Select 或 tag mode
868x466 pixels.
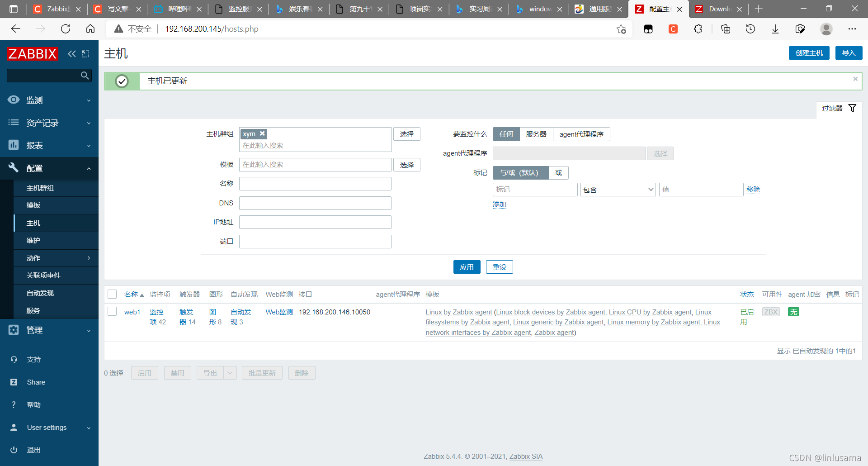click(x=559, y=173)
